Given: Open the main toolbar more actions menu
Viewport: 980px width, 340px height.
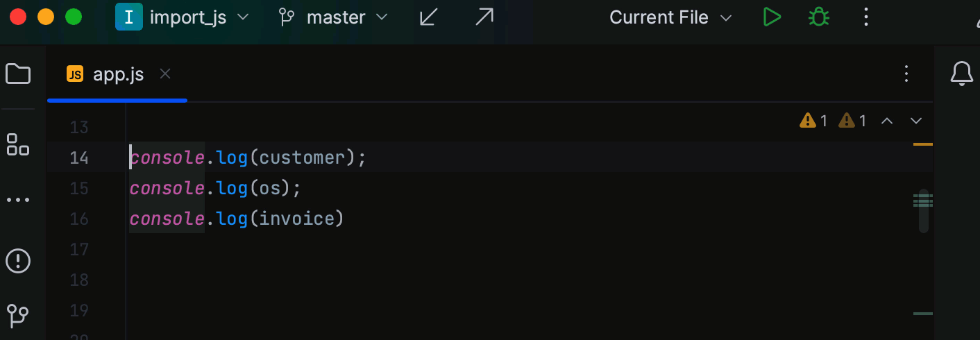Looking at the screenshot, I should coord(866,17).
